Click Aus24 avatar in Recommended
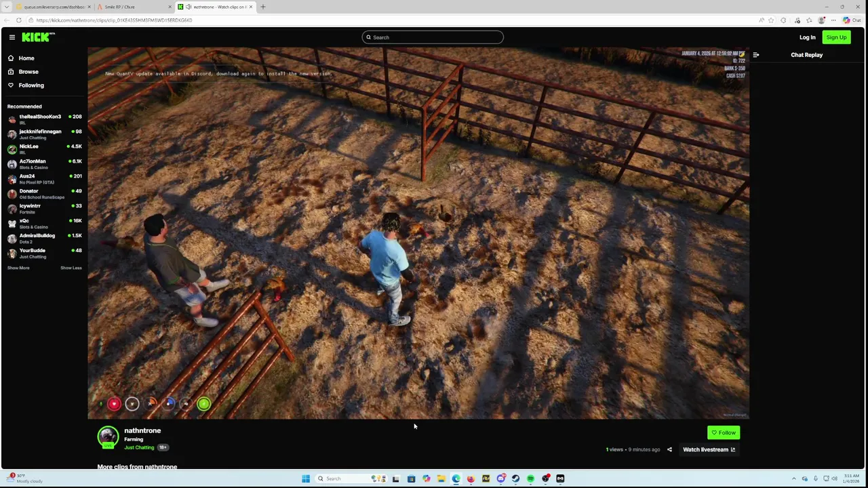 (12, 179)
